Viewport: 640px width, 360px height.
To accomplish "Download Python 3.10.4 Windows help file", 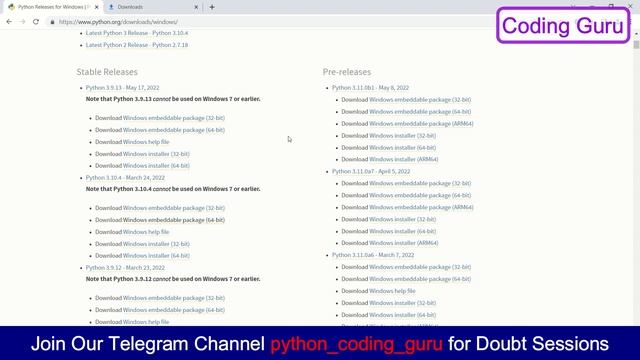I will click(146, 232).
